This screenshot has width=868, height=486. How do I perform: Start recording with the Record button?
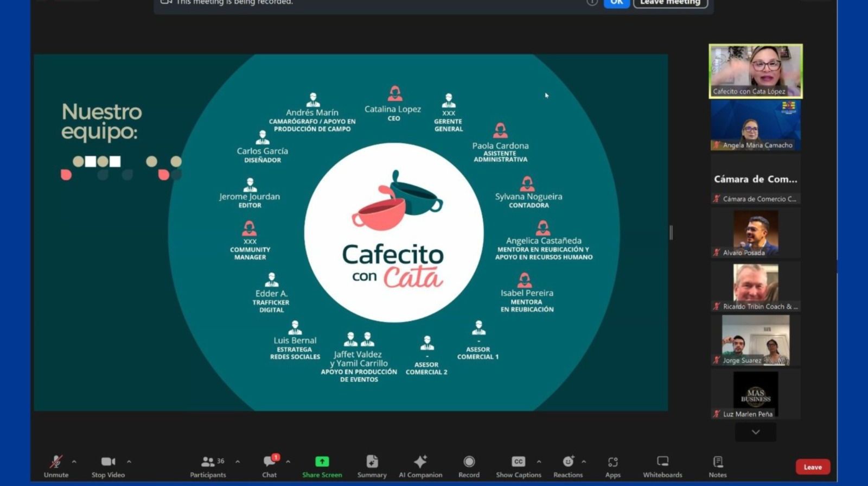tap(469, 466)
